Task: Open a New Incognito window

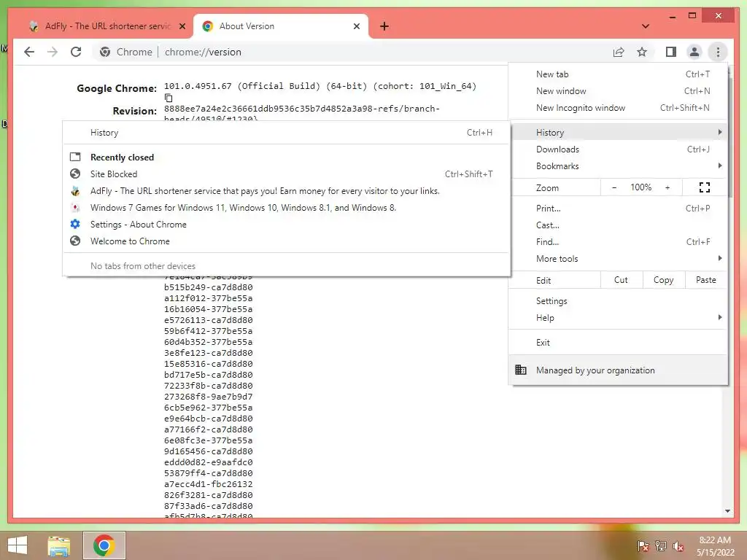Action: (x=618, y=108)
